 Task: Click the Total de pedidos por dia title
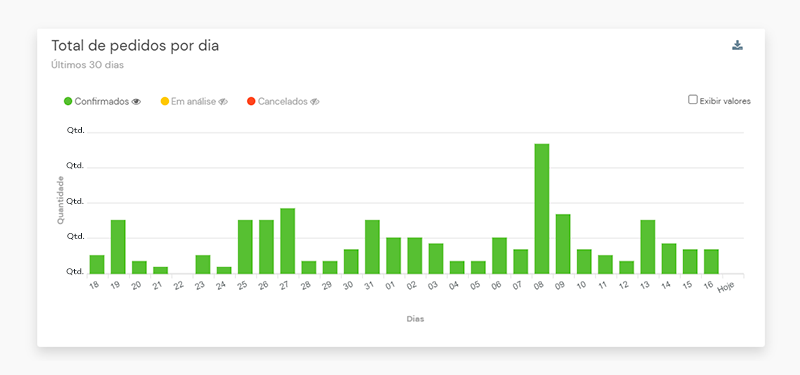[135, 45]
